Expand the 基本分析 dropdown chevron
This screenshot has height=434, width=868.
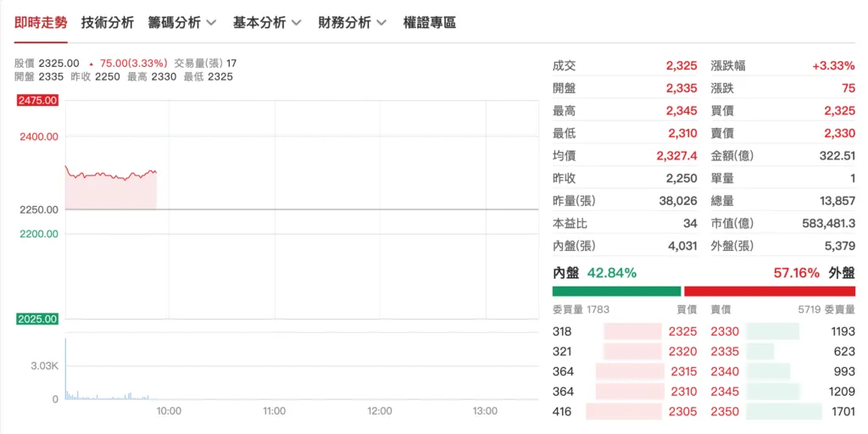click(296, 23)
